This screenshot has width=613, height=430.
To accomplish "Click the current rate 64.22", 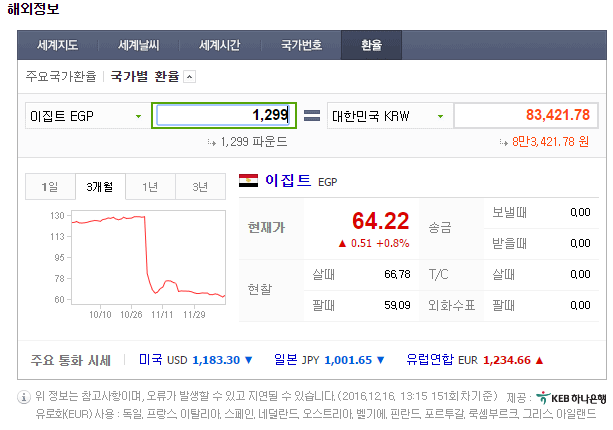I will tap(380, 221).
